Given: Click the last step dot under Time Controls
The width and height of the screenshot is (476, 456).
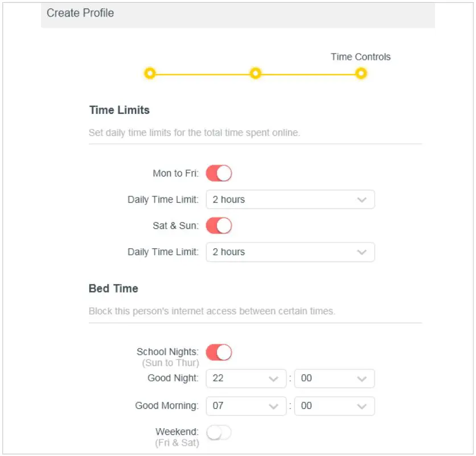Looking at the screenshot, I should [360, 73].
